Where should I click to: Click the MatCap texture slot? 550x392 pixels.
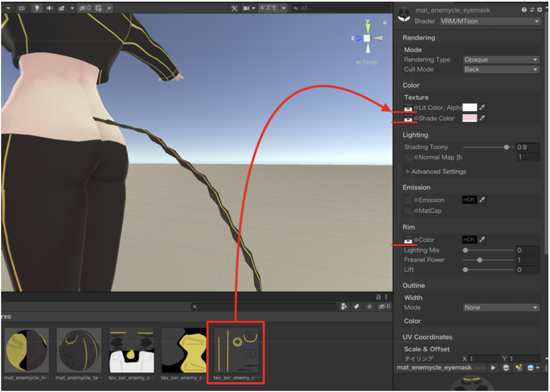(x=408, y=210)
